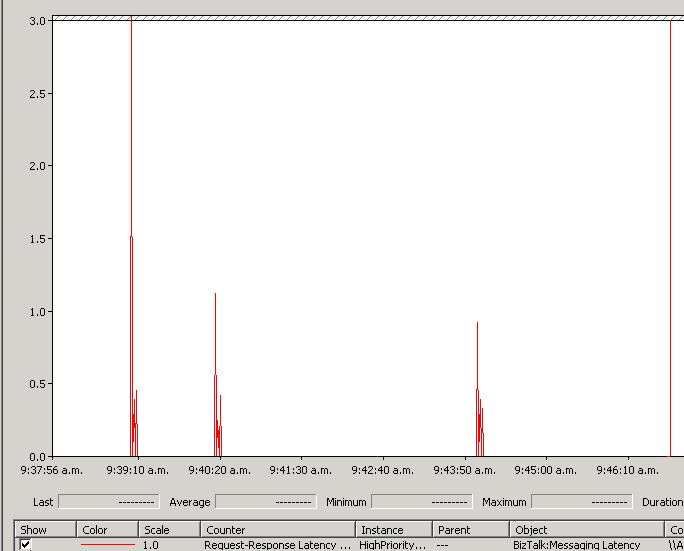Click the 9:42:40 a.m. axis label

pyautogui.click(x=383, y=470)
